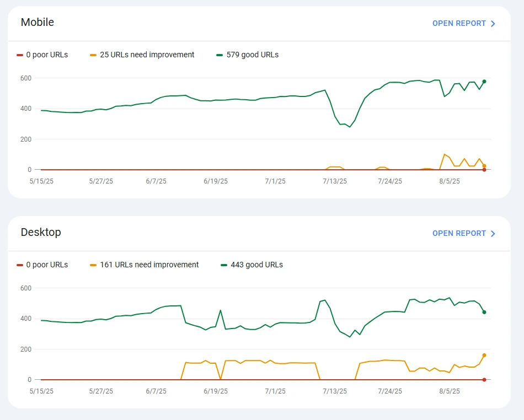This screenshot has width=524, height=420.
Task: Click 7/24/25 date on Mobile axis
Action: (x=390, y=181)
